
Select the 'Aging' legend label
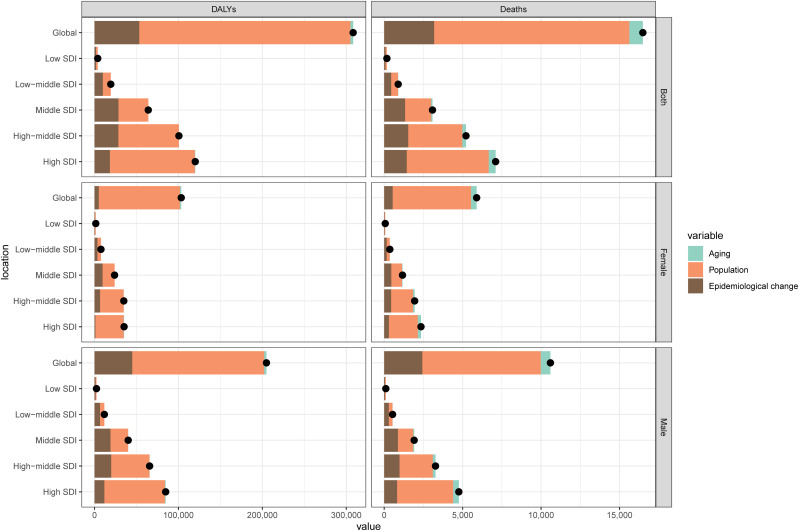click(x=719, y=253)
